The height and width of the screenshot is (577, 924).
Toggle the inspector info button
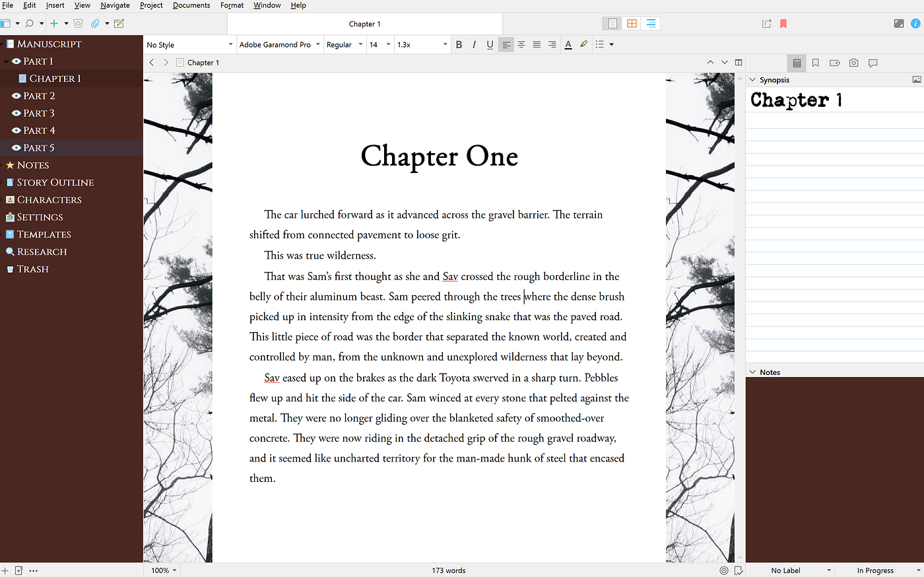(x=915, y=23)
